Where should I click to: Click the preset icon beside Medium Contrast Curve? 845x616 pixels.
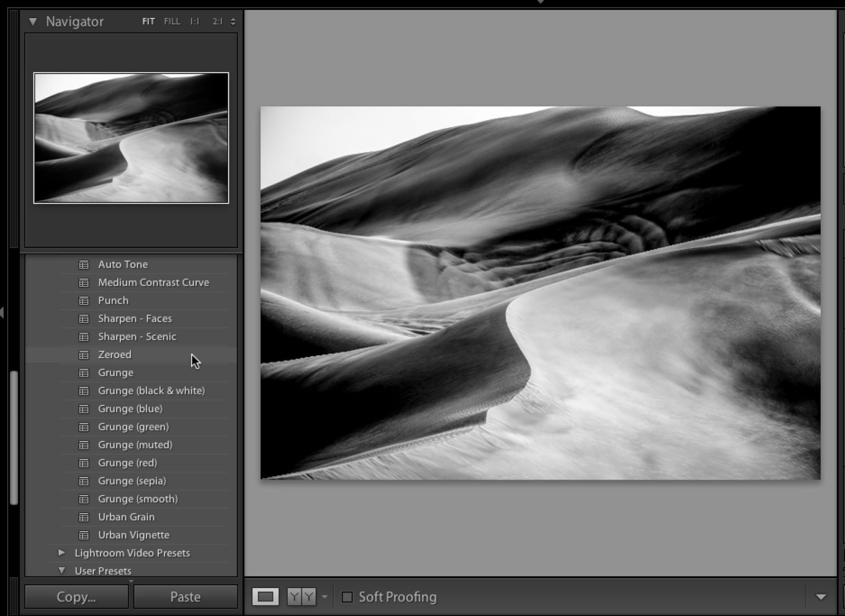pyautogui.click(x=84, y=282)
